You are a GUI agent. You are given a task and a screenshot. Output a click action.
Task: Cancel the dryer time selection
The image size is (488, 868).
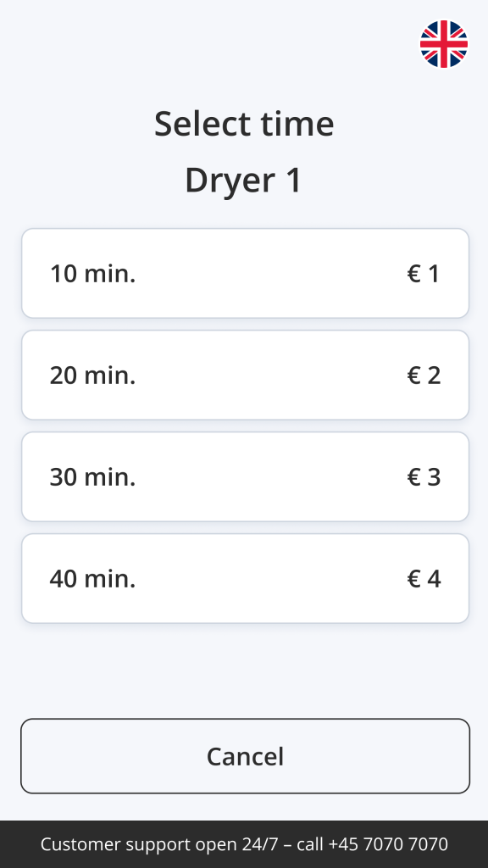coord(245,756)
